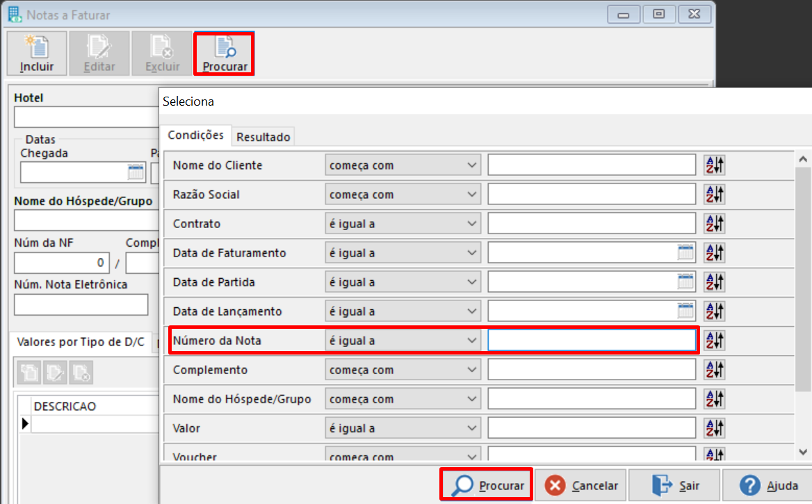
Task: Click Nome do Hóspede/Grupo condition value field
Action: click(x=592, y=399)
